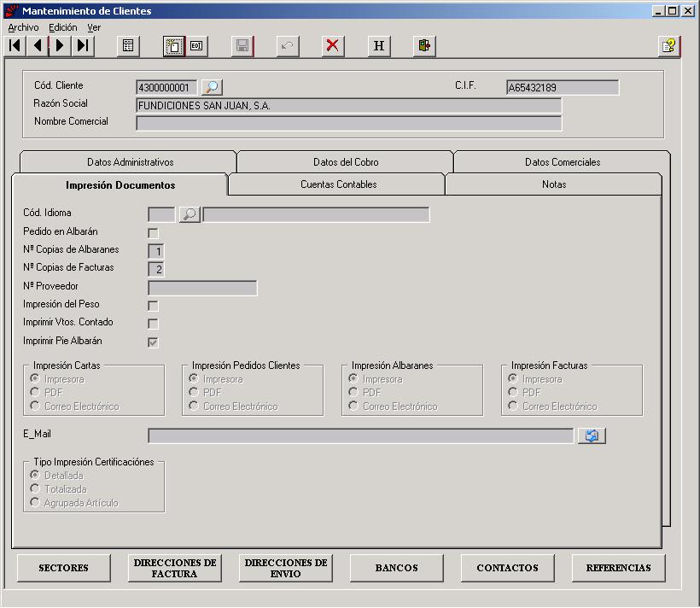Open the Ver menu
Image resolution: width=700 pixels, height=608 pixels.
tap(94, 27)
